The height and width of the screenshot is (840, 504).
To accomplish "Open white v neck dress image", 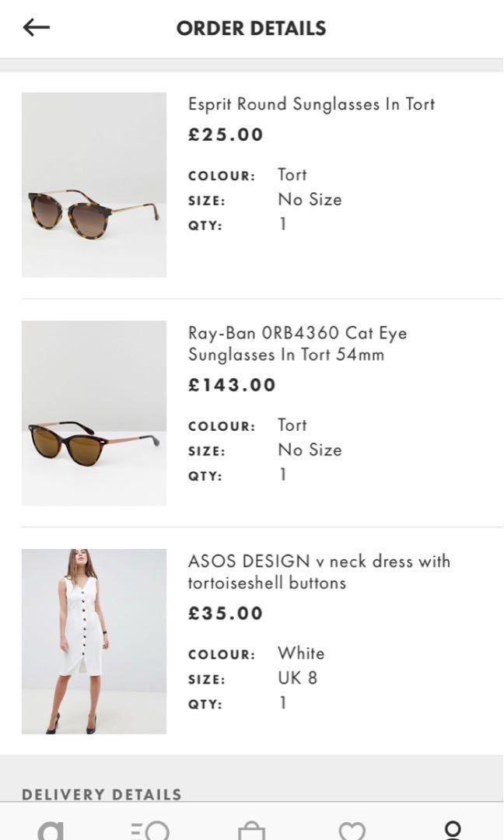I will 94,642.
